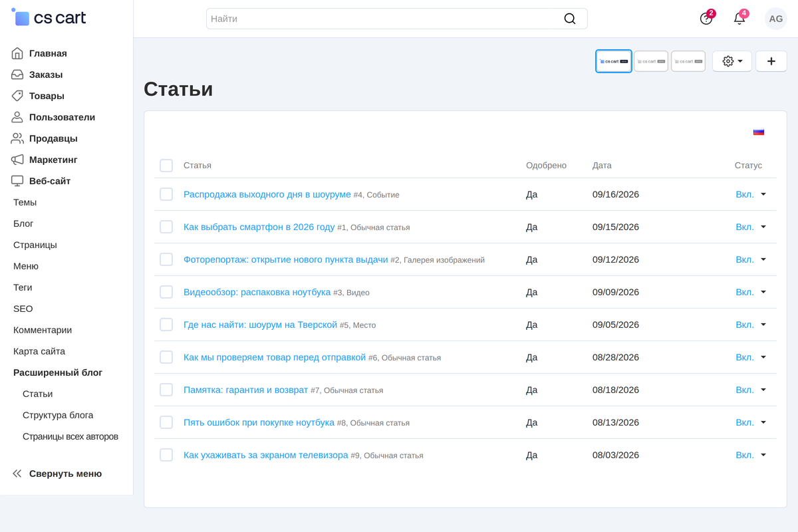The width and height of the screenshot is (798, 532).
Task: Open status dropdown for Как мы проверяем товар
Action: click(x=751, y=357)
